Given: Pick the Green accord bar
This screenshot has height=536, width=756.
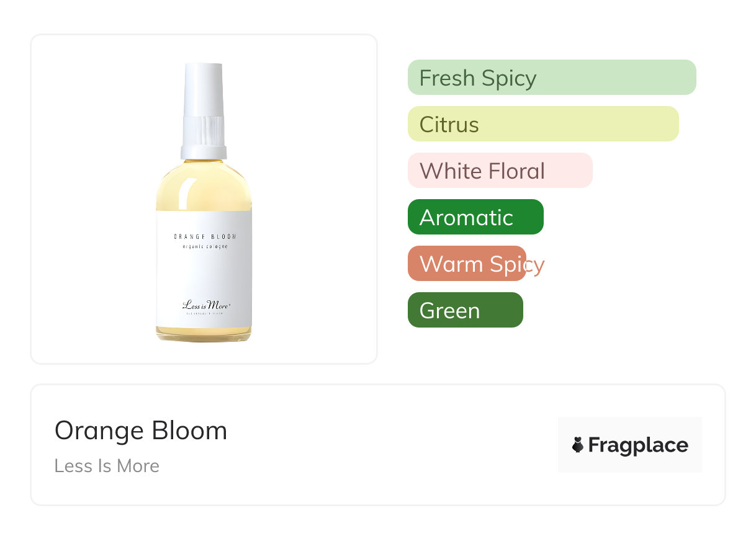Looking at the screenshot, I should [x=465, y=310].
